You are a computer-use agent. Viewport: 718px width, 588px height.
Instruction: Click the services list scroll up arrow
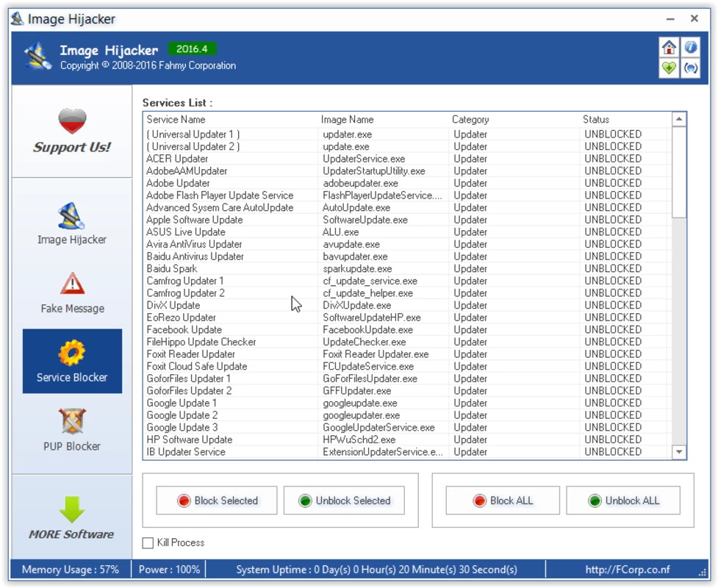click(x=679, y=119)
